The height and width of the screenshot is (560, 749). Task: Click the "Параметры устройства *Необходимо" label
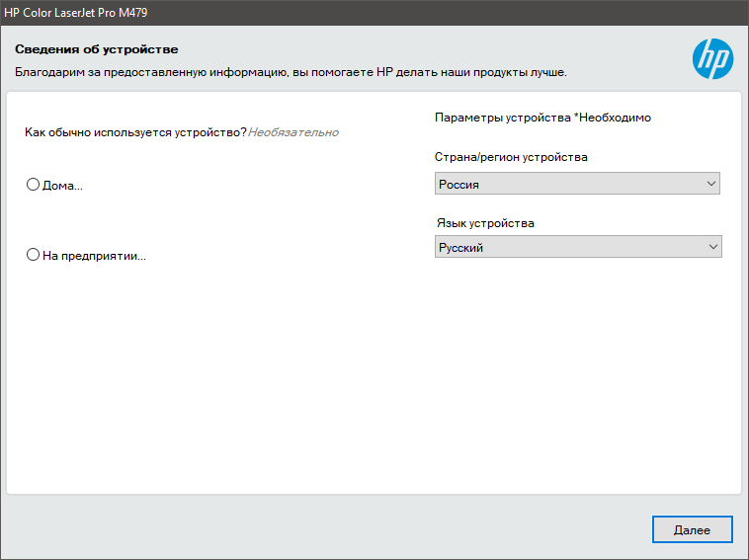tap(542, 118)
